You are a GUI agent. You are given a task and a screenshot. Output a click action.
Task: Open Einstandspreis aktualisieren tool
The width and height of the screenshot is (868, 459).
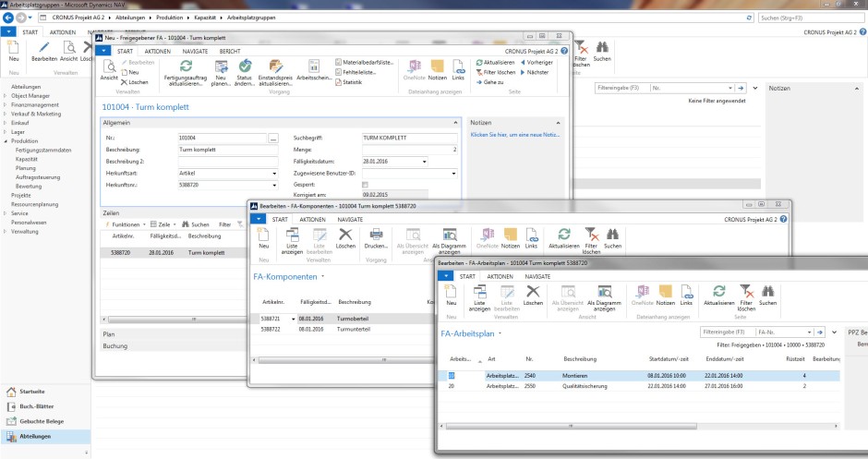273,66
